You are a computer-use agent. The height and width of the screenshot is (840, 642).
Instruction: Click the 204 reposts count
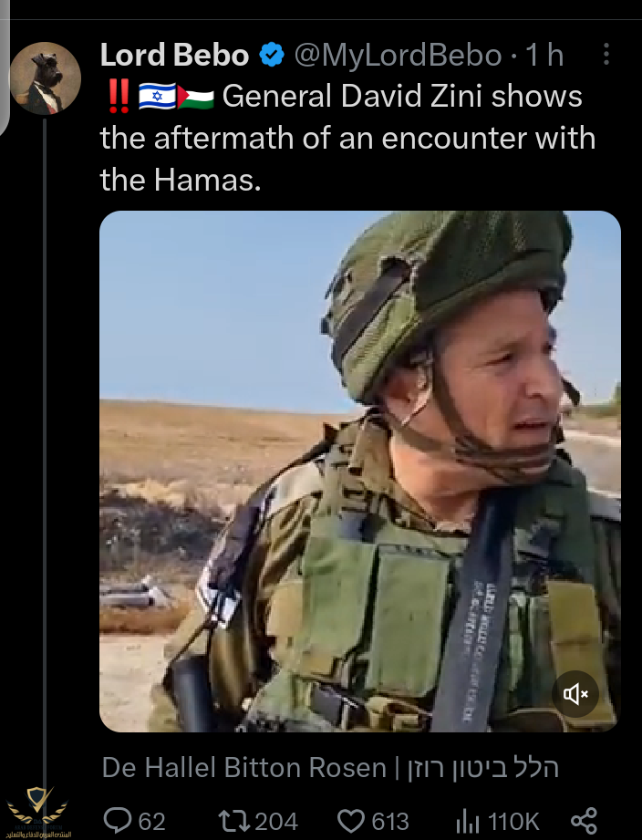pyautogui.click(x=276, y=821)
